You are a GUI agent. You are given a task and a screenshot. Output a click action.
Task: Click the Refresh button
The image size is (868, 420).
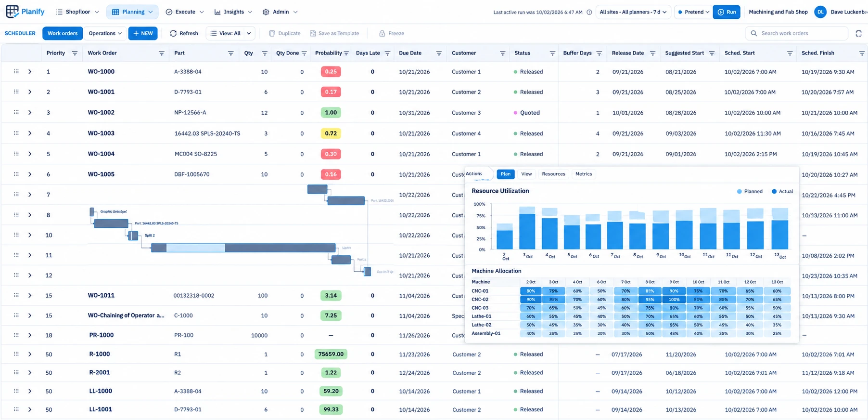pos(184,33)
